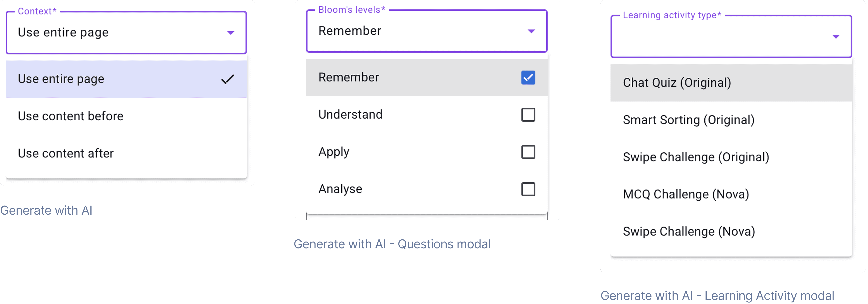Click the Learning activity type dropdown arrow
The image size is (868, 304).
836,37
